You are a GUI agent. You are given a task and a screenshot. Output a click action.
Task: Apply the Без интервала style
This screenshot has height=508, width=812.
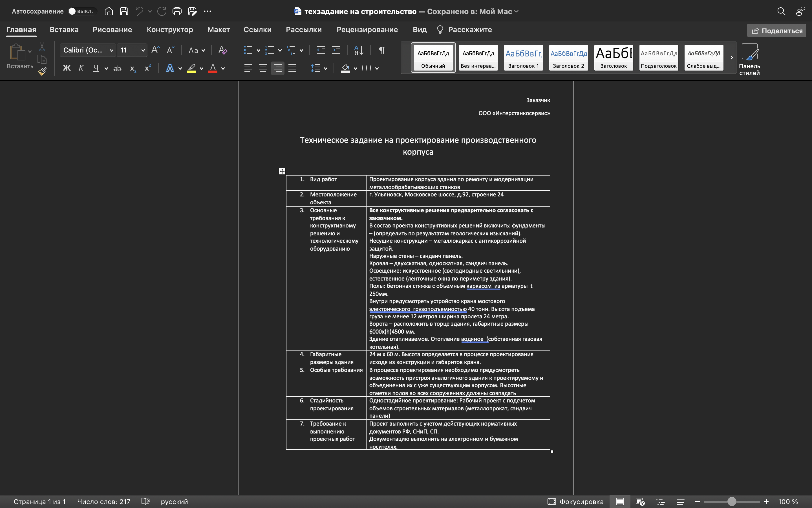click(x=478, y=58)
